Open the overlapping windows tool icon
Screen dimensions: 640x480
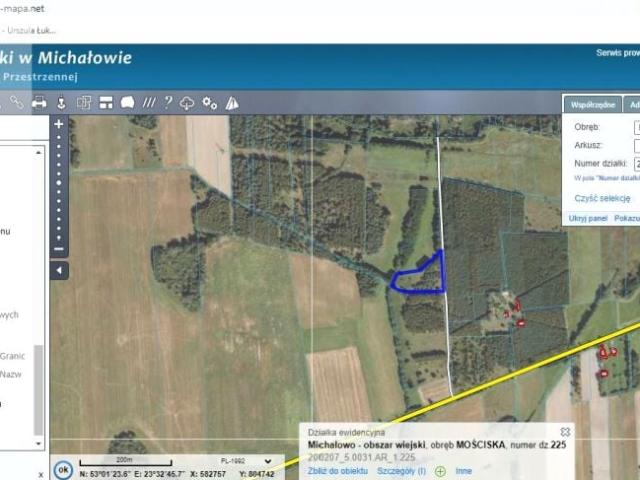tap(84, 102)
